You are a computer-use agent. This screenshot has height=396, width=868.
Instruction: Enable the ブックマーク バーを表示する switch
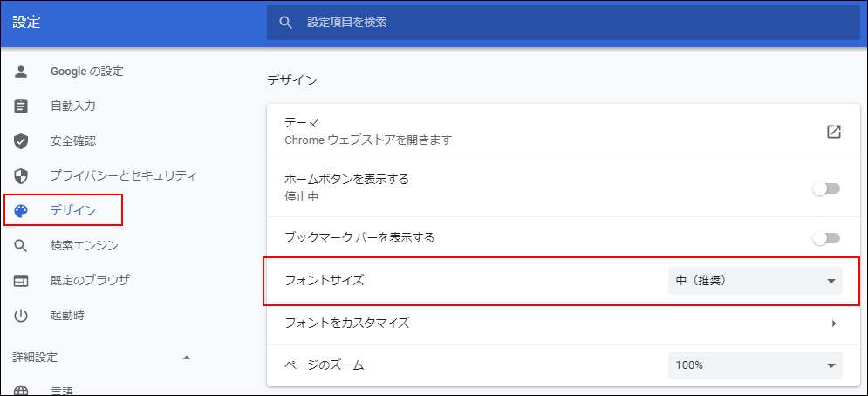[x=825, y=237]
